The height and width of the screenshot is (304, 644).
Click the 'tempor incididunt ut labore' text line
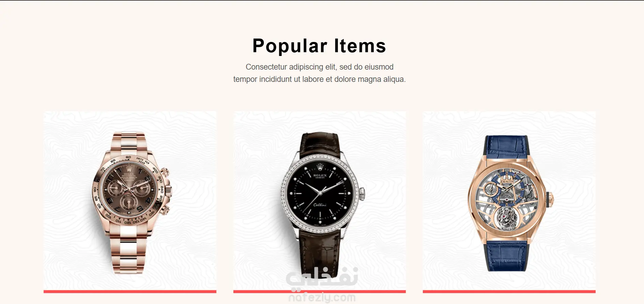point(319,79)
